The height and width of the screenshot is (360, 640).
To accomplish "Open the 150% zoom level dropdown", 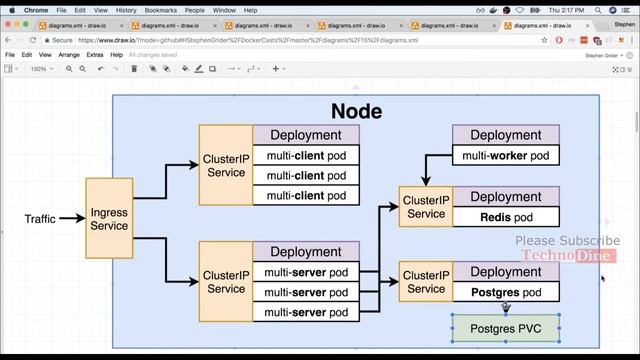I will coord(42,69).
